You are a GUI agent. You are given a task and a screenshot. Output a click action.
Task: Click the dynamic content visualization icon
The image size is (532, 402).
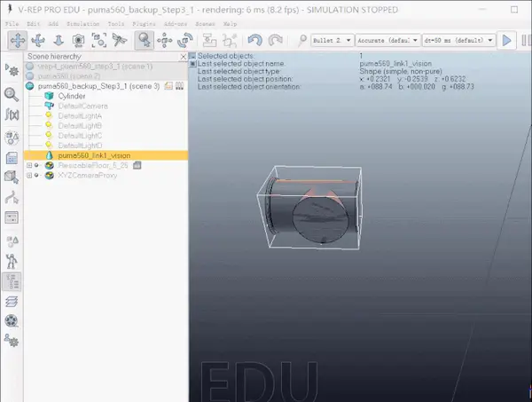(301, 41)
